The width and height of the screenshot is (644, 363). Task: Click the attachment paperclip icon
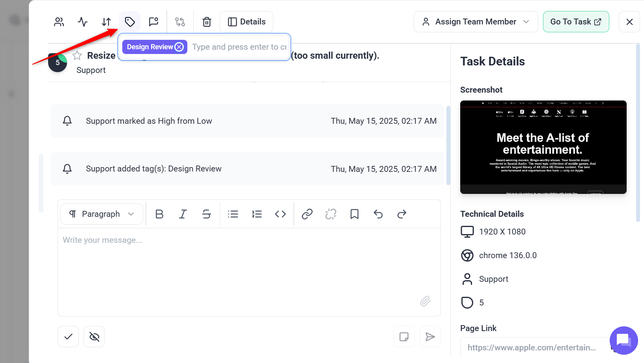pyautogui.click(x=425, y=301)
